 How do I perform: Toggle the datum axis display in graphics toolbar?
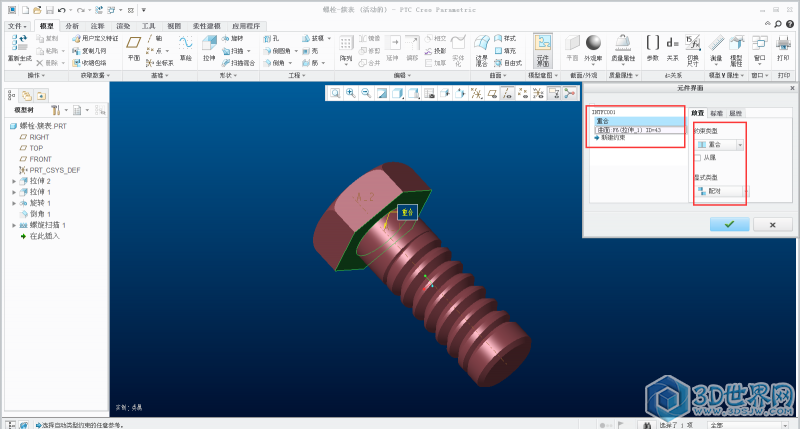pyautogui.click(x=507, y=93)
